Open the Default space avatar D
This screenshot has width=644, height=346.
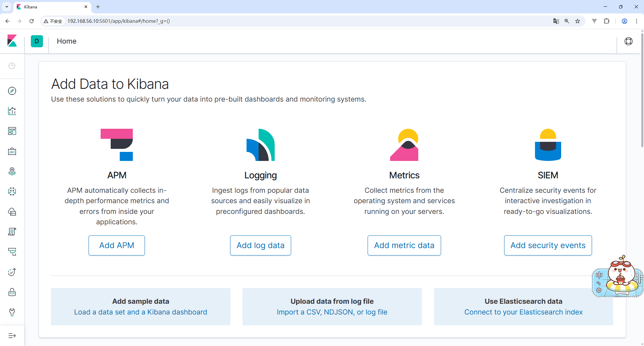(x=37, y=41)
